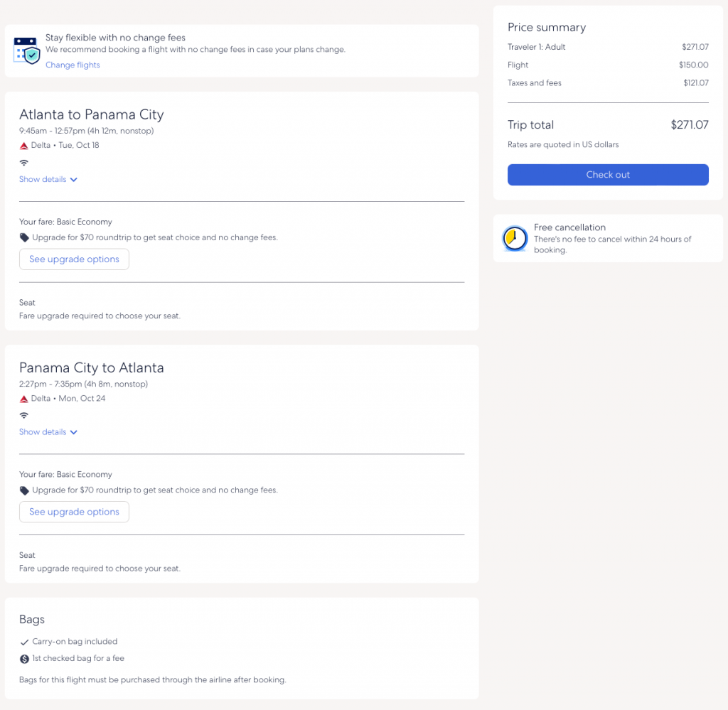
Task: Click the dollar icon beside 1st checked bag
Action: point(24,659)
